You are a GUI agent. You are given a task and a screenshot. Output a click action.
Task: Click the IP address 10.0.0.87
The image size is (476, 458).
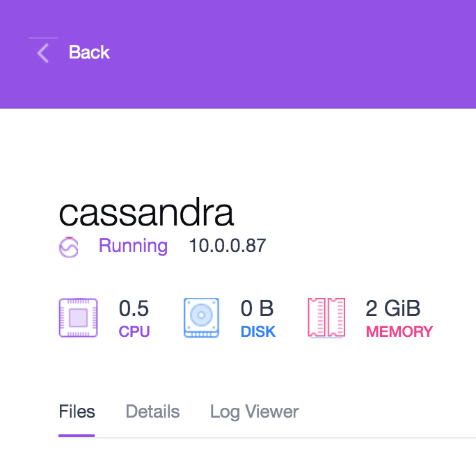(x=228, y=246)
